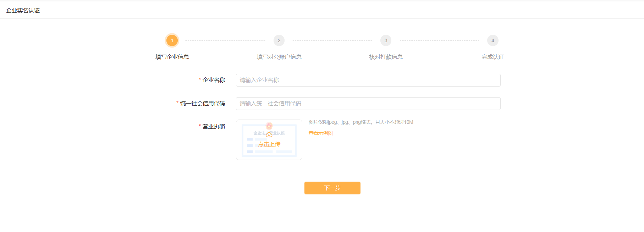The width and height of the screenshot is (644, 232).
Task: Click the image format hint text
Action: click(361, 122)
